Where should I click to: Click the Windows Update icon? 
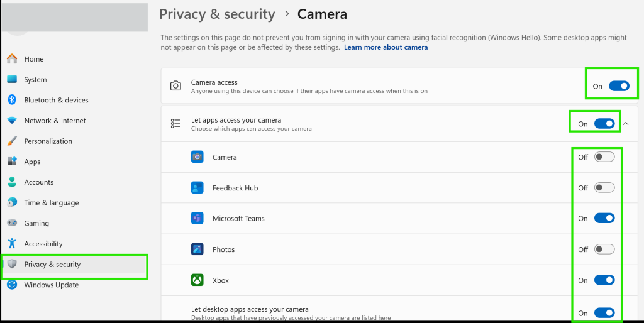[x=11, y=285]
